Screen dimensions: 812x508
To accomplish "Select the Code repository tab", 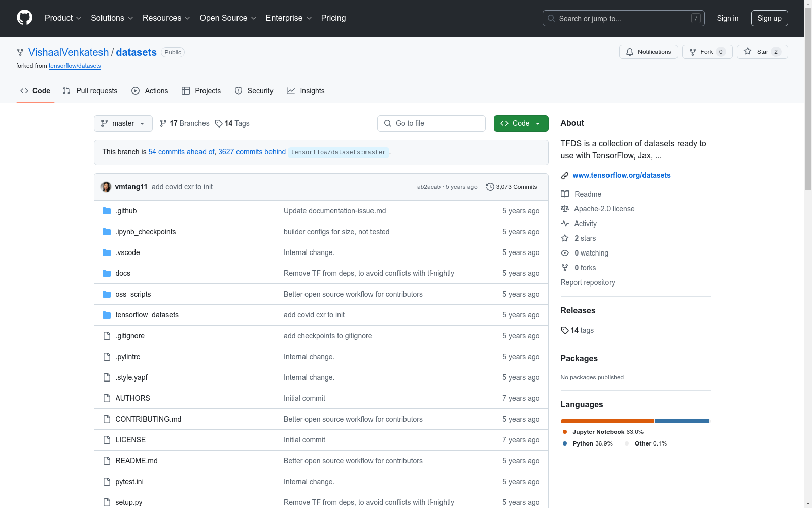I will 36,91.
